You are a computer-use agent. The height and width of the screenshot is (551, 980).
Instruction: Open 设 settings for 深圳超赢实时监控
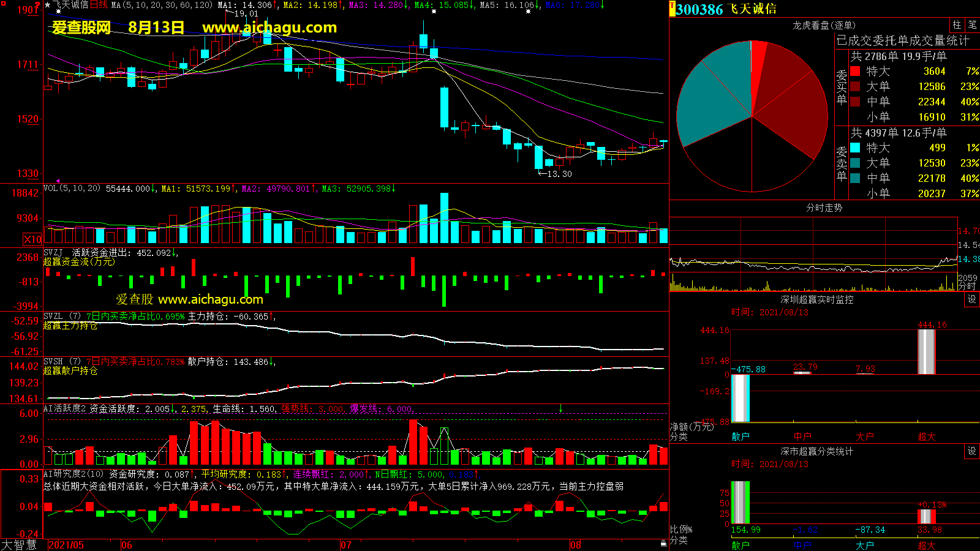click(x=972, y=299)
